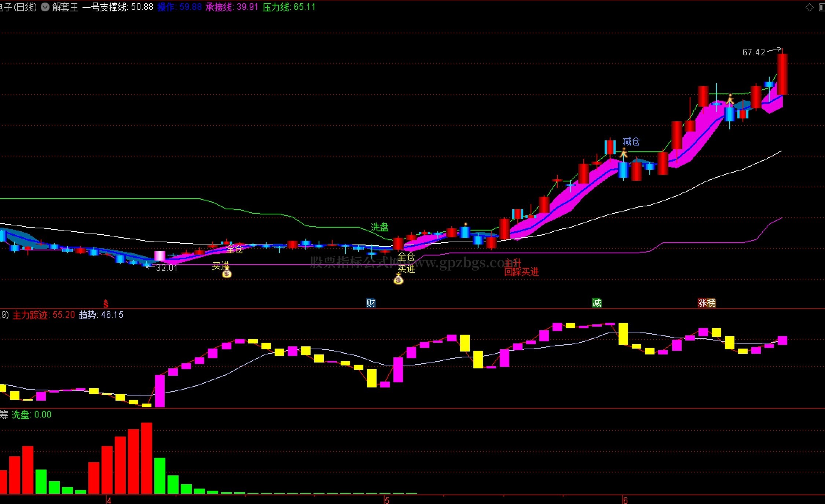Select the 主力踪迹 indicator label

[x=30, y=315]
